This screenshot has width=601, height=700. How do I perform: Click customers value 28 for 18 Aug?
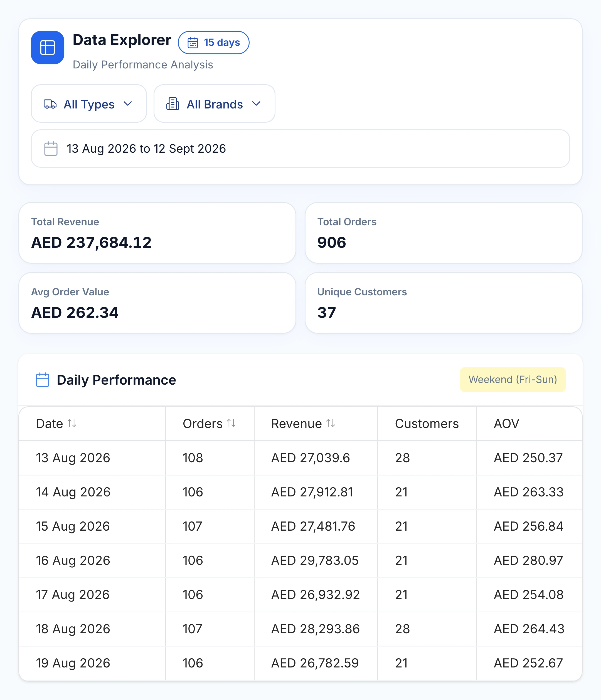pos(402,629)
